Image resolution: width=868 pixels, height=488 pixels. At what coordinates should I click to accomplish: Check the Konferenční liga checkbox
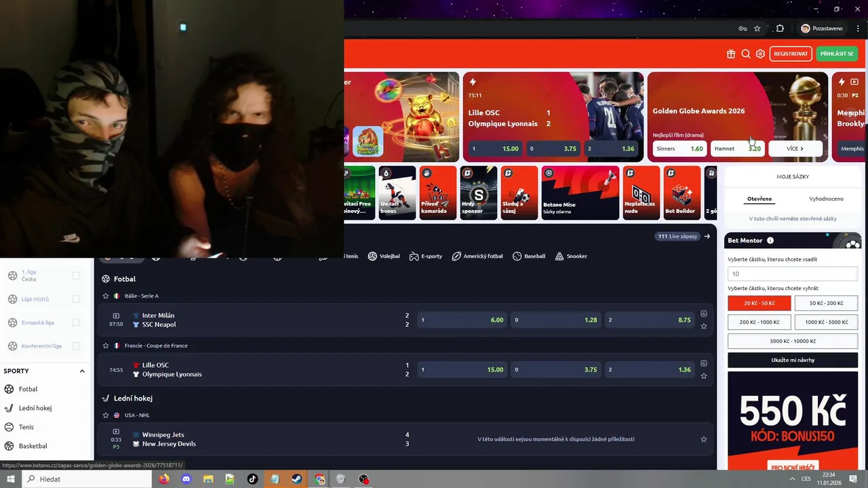(x=76, y=346)
